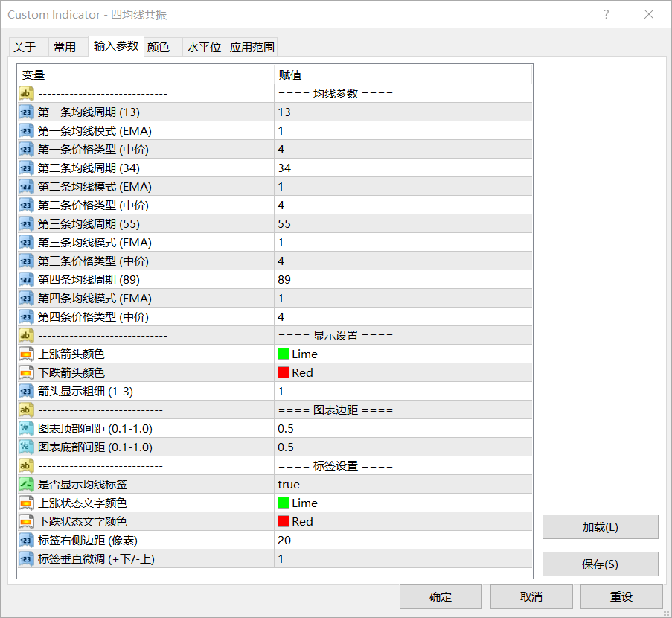Click color-type icon beside 上涨箭头颜色
Image resolution: width=672 pixels, height=618 pixels.
click(x=26, y=354)
